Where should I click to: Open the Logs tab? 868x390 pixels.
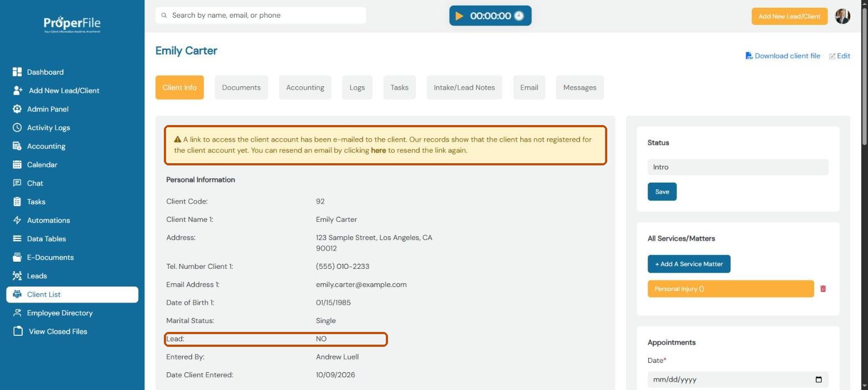pyautogui.click(x=357, y=87)
